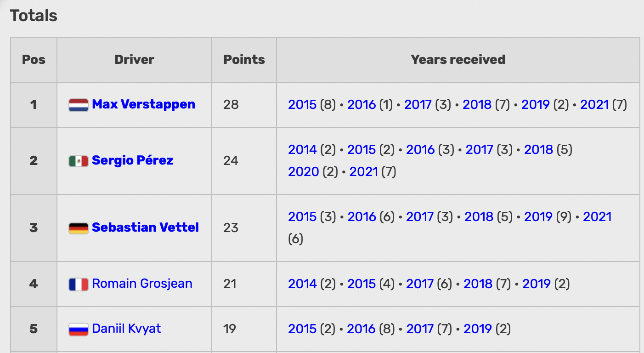Click the Mexico flag beside Sergio Pérez
Image resolution: width=644 pixels, height=353 pixels.
tap(78, 161)
